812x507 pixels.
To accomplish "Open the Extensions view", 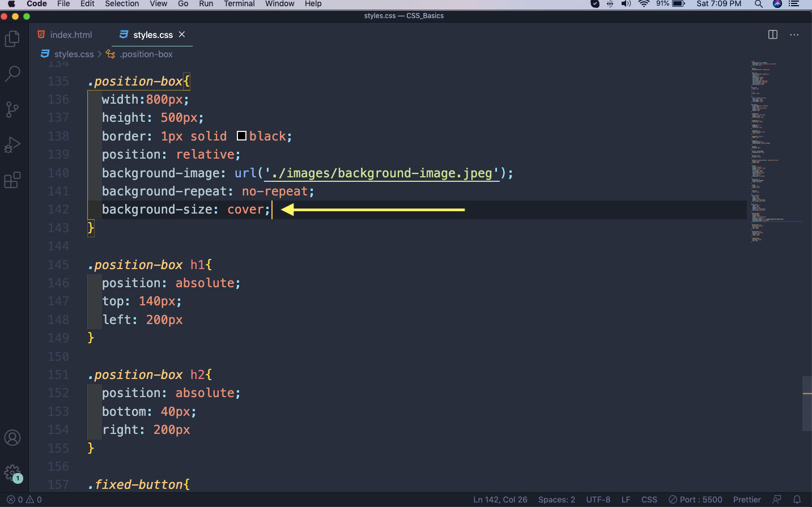I will tap(12, 180).
